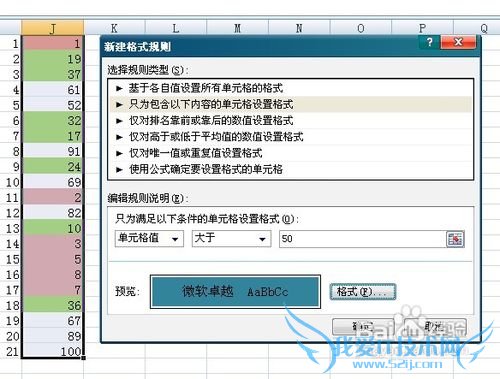This screenshot has height=379, width=500.
Task: Select row 21 header
Action: tap(11, 351)
